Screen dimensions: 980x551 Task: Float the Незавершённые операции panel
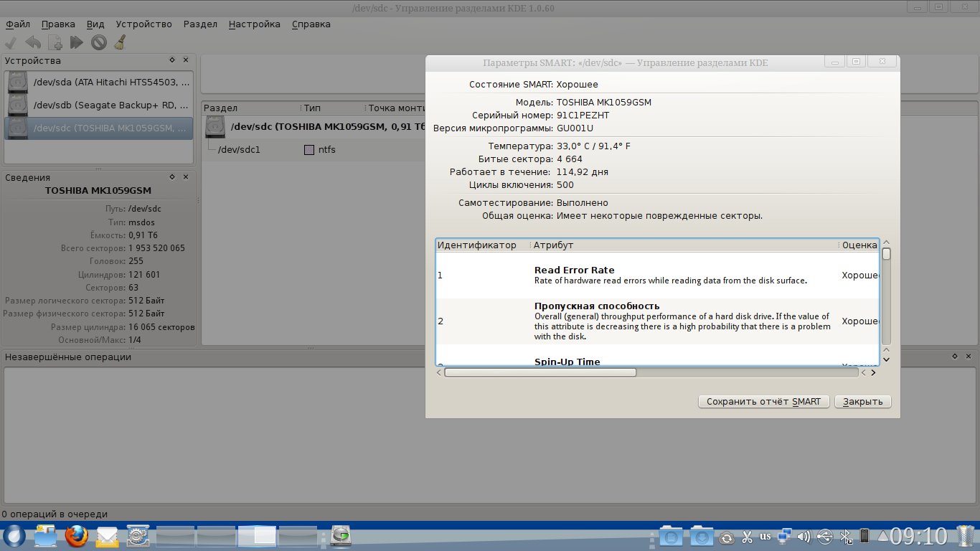(x=954, y=356)
